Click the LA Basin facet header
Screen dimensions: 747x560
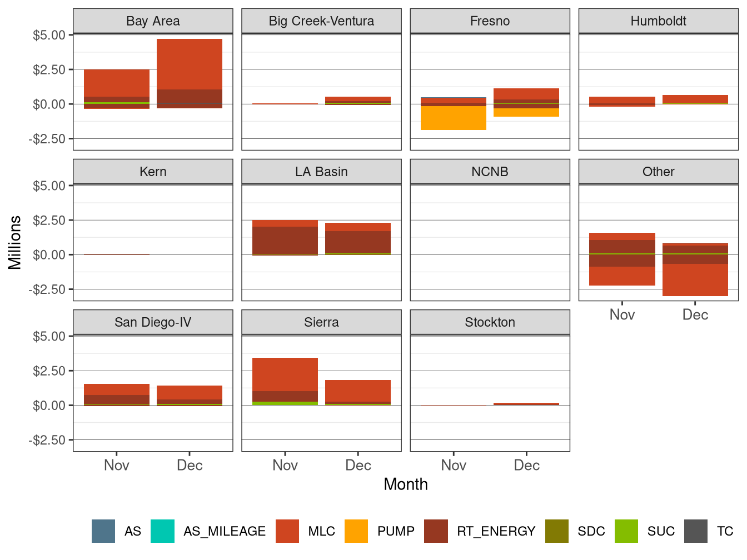[x=321, y=172]
